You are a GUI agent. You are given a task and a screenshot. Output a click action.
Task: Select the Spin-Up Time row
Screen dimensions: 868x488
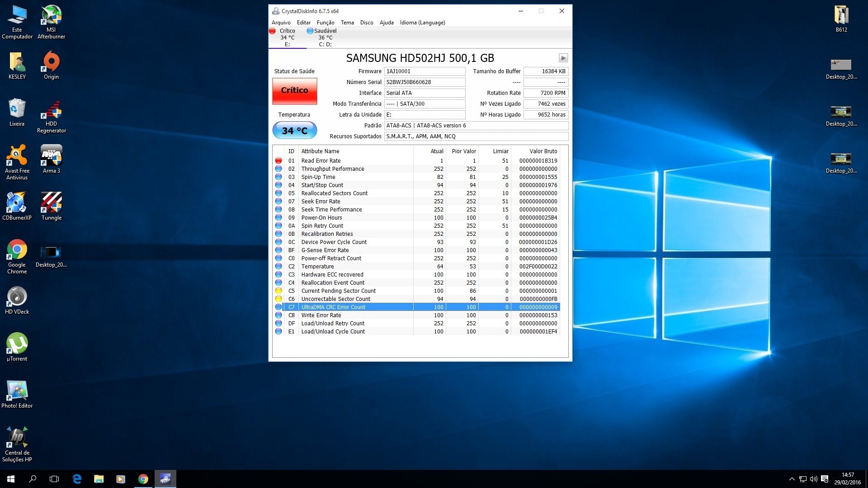pos(416,177)
